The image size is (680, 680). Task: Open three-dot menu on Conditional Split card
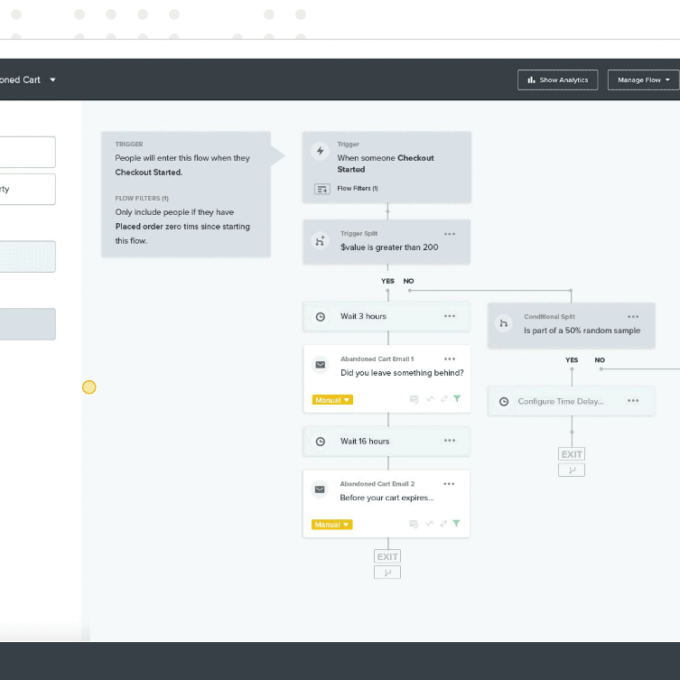click(633, 317)
